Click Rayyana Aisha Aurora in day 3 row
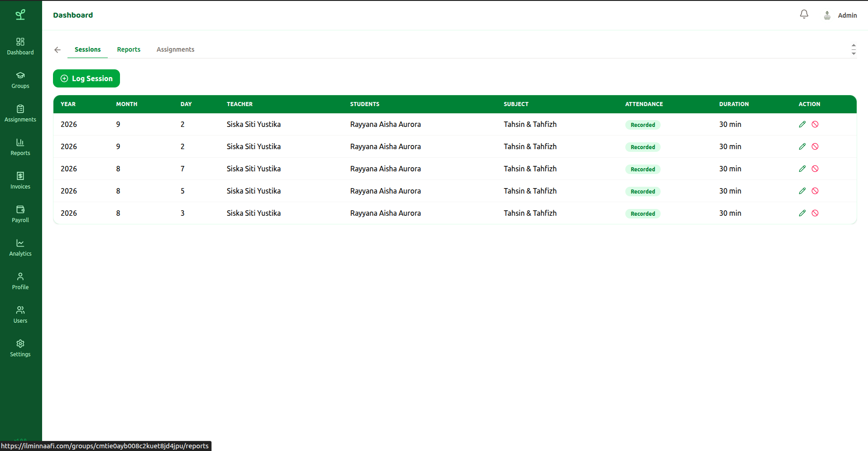The width and height of the screenshot is (868, 451). pos(385,213)
